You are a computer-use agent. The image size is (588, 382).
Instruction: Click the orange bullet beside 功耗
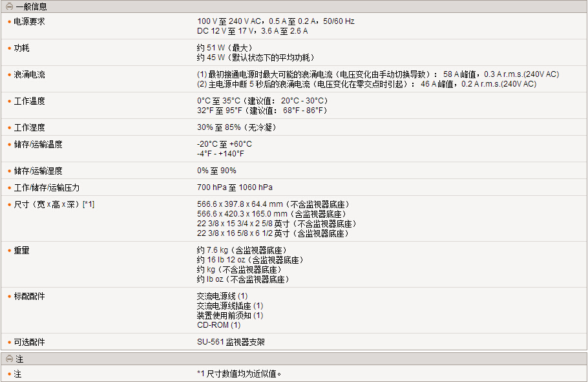(9, 48)
